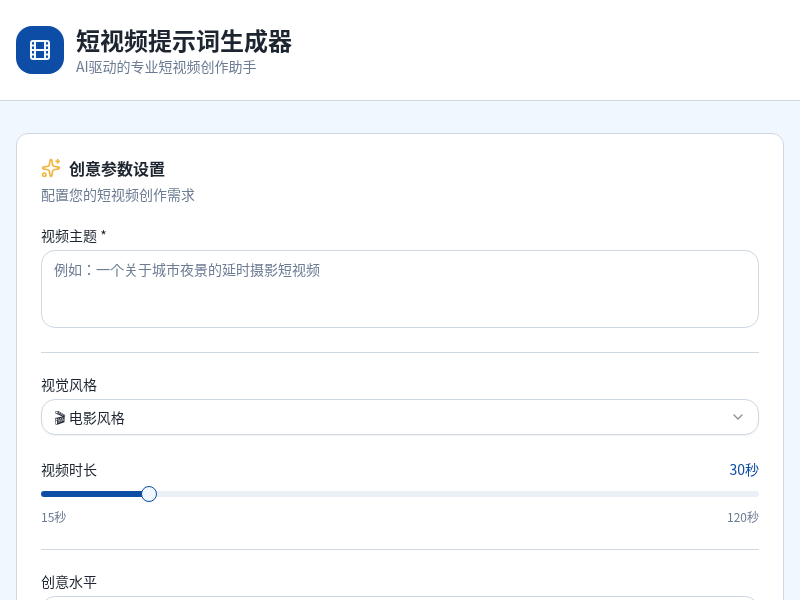The width and height of the screenshot is (800, 600).
Task: Click the 15秒 minimum duration label
Action: click(x=53, y=517)
